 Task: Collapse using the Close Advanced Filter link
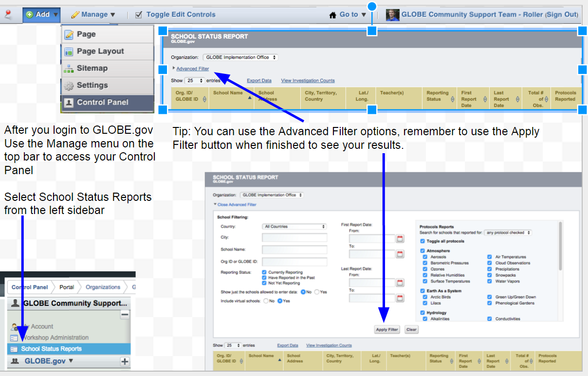tap(237, 205)
